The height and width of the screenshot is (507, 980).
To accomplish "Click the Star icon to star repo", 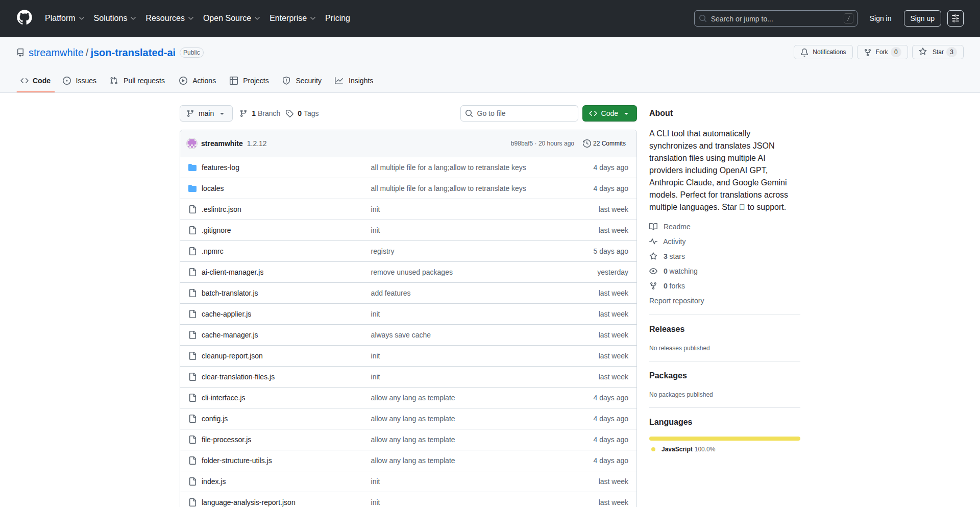I will 923,52.
